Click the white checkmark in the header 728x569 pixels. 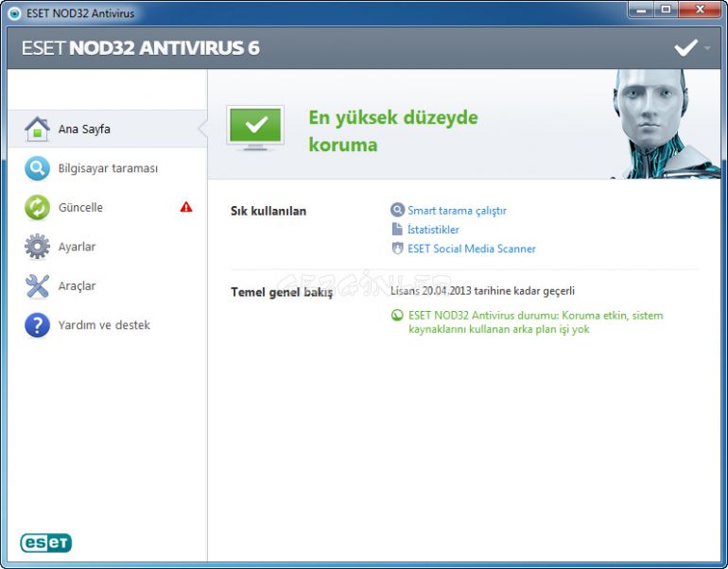pos(686,48)
